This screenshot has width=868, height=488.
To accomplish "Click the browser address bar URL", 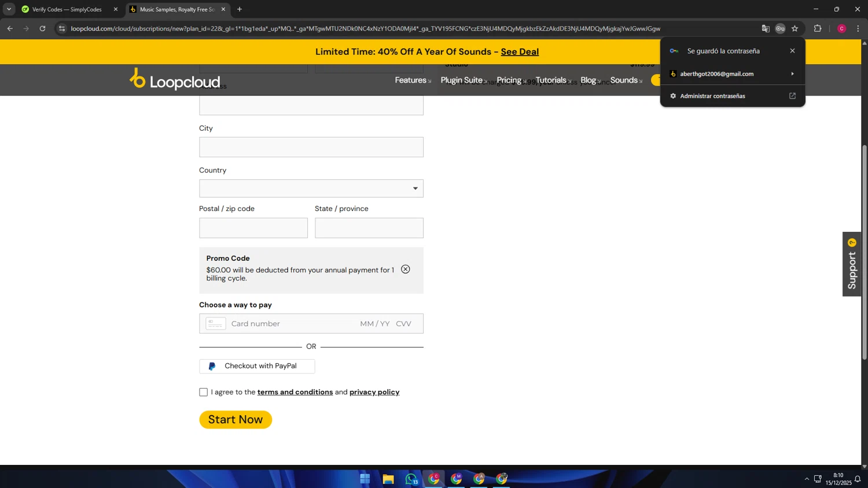I will point(366,28).
